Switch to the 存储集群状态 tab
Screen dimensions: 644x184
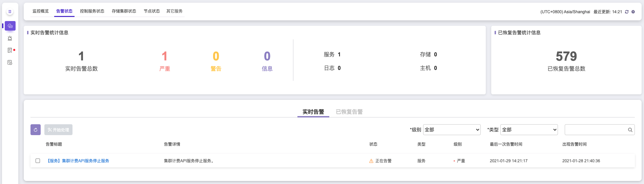124,11
